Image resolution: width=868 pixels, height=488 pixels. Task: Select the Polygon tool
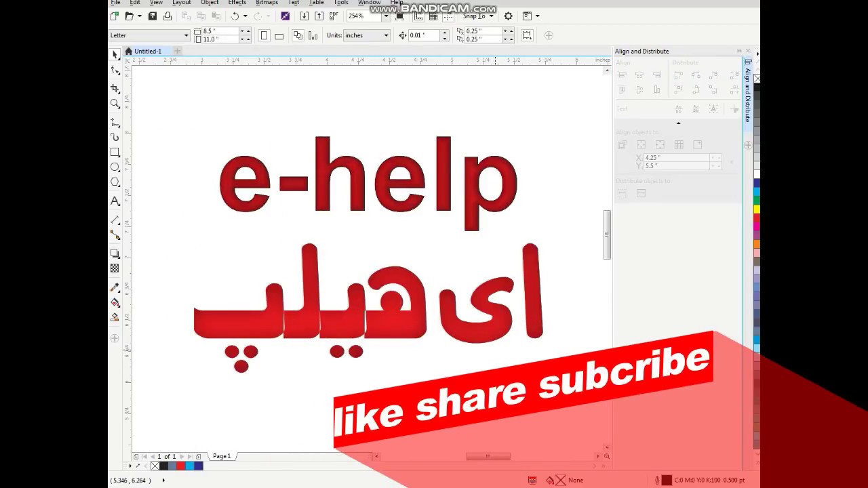point(115,182)
